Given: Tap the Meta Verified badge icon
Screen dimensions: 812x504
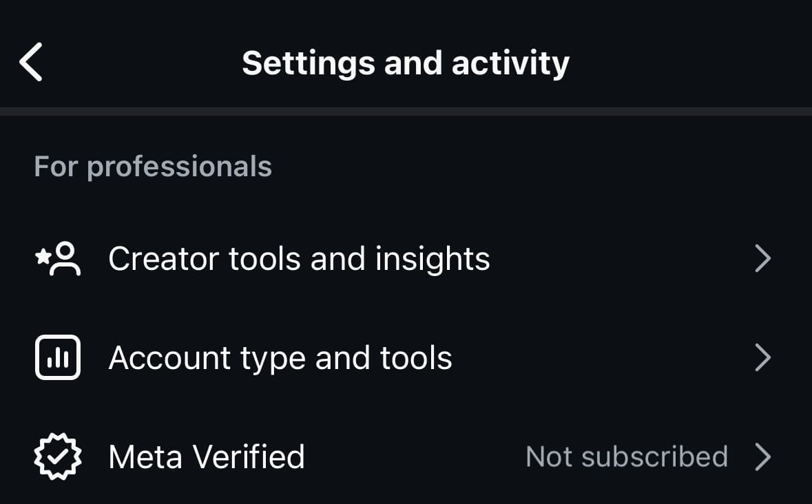Looking at the screenshot, I should click(57, 456).
